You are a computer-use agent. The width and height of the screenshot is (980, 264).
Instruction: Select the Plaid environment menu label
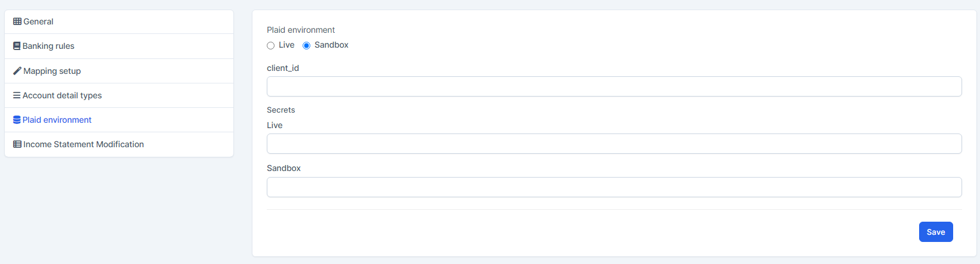pos(57,120)
